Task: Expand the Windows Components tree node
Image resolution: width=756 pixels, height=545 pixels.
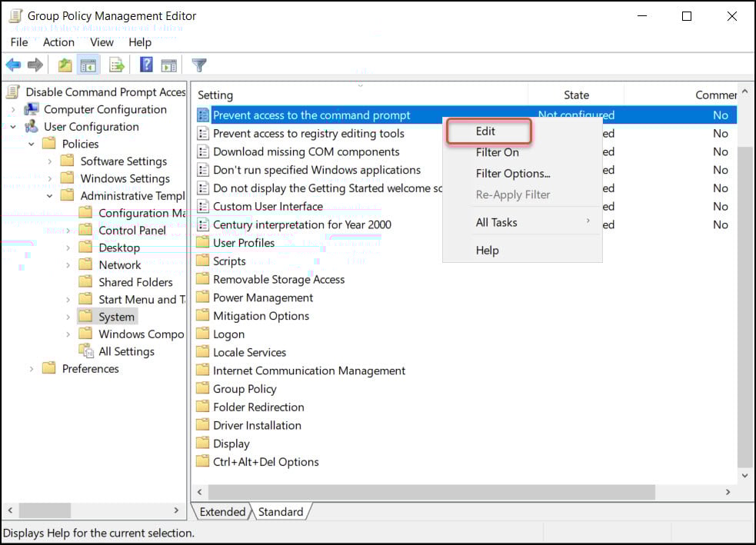Action: pos(68,334)
